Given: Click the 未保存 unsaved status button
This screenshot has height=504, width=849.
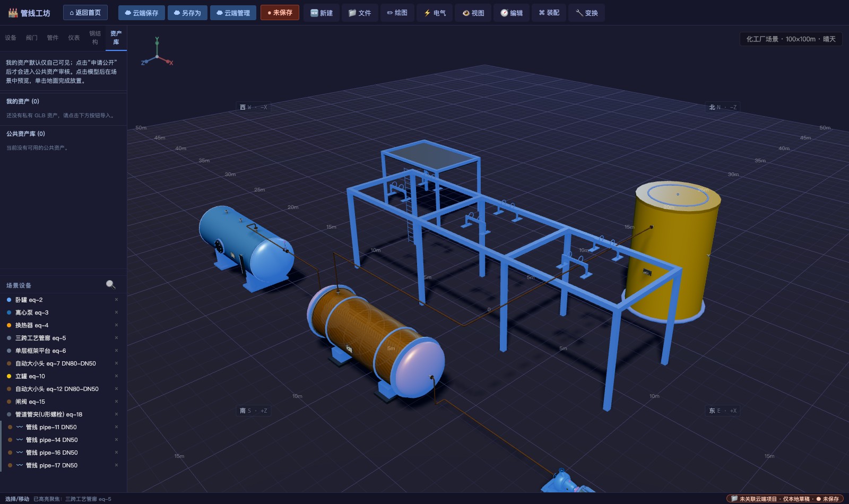Looking at the screenshot, I should [280, 13].
